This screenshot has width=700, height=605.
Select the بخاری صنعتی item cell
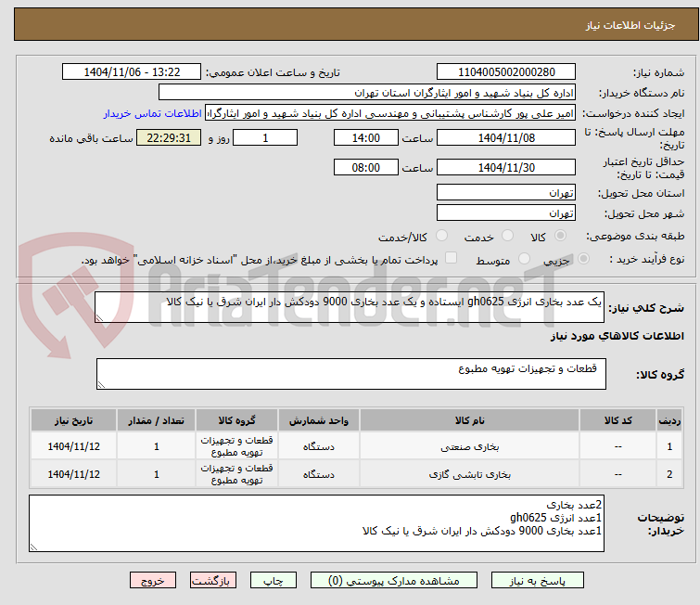(x=470, y=446)
